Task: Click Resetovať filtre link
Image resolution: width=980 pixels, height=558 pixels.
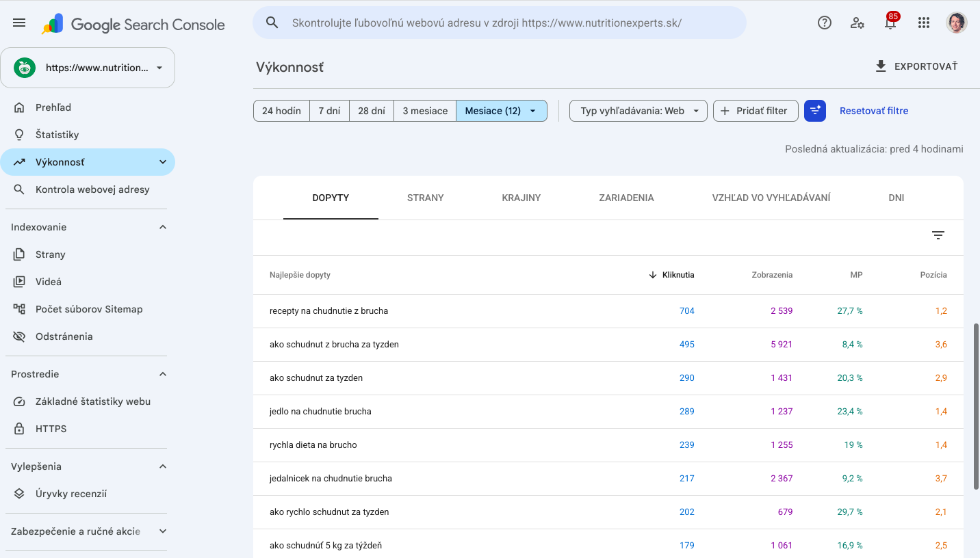Action: coord(874,111)
